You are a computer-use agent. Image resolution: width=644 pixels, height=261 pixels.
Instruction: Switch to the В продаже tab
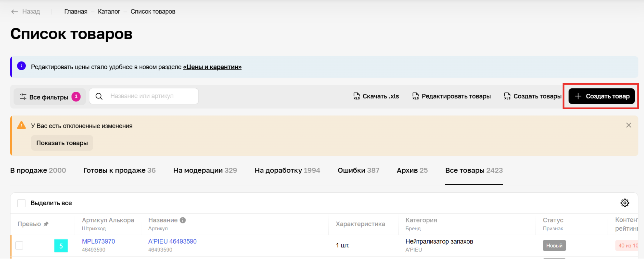pyautogui.click(x=38, y=170)
